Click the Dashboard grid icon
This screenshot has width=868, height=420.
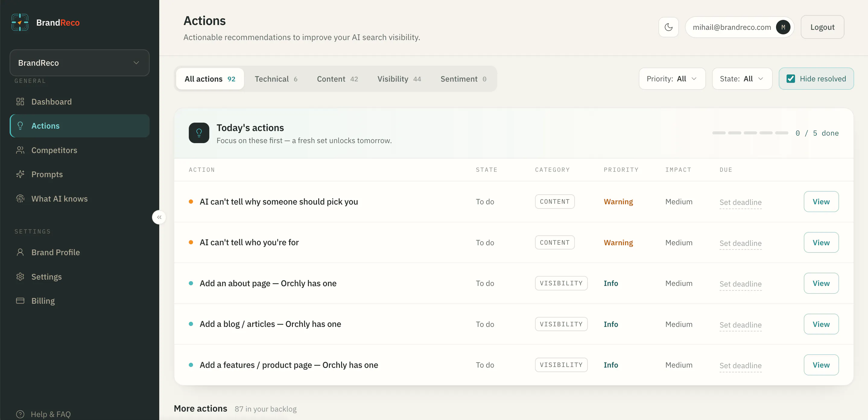(x=20, y=102)
